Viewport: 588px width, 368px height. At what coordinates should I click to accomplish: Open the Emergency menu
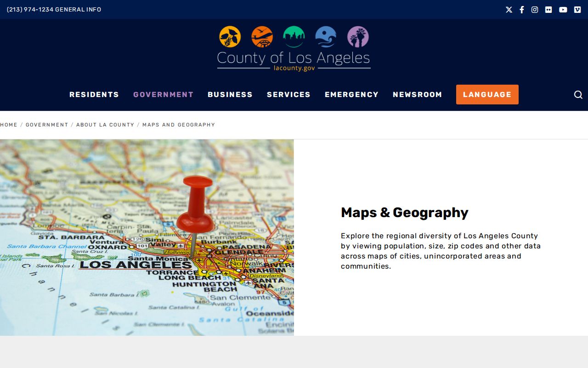tap(351, 94)
